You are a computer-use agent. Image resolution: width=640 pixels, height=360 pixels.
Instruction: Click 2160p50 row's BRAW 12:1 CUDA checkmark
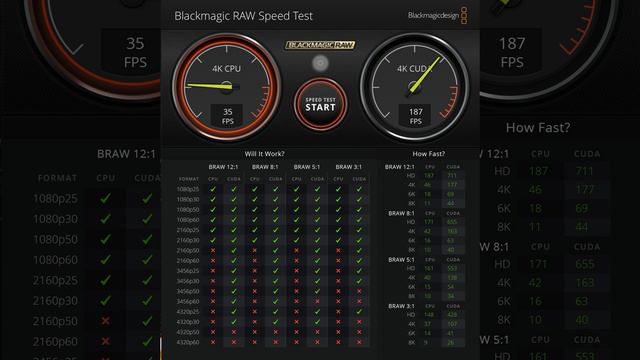point(234,250)
